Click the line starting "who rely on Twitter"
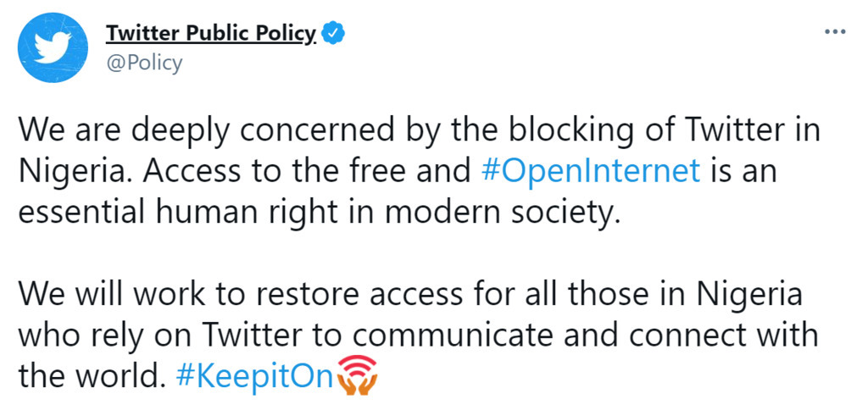The image size is (868, 410). 418,335
